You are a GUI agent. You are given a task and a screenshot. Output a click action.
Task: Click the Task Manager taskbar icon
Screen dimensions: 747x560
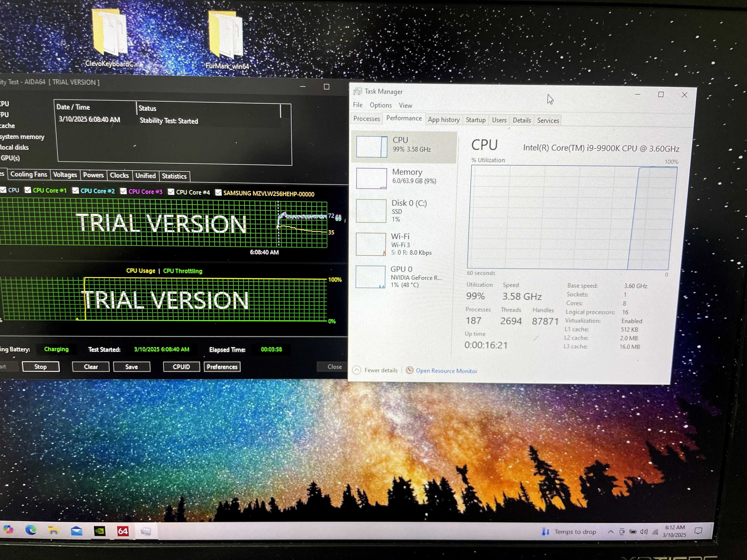click(146, 532)
